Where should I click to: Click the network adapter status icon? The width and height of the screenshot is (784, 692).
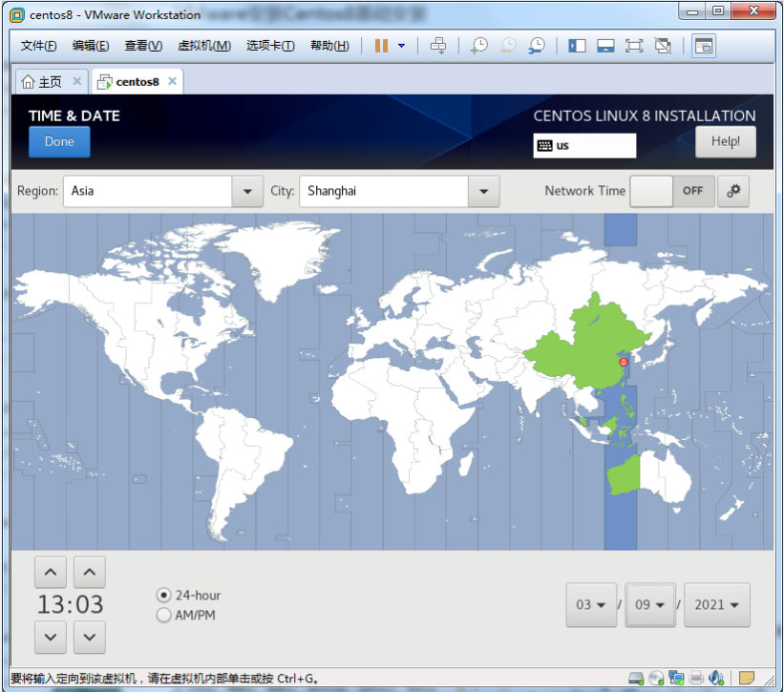pos(676,678)
